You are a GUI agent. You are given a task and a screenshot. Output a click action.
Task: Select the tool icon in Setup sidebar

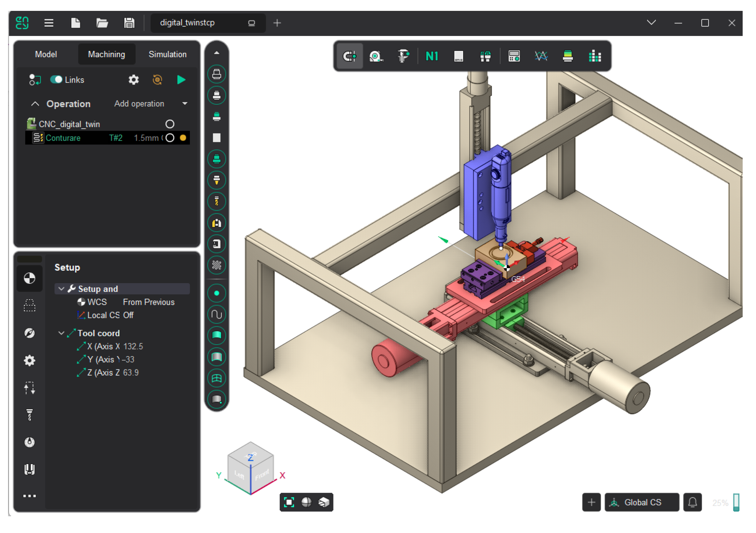point(29,415)
